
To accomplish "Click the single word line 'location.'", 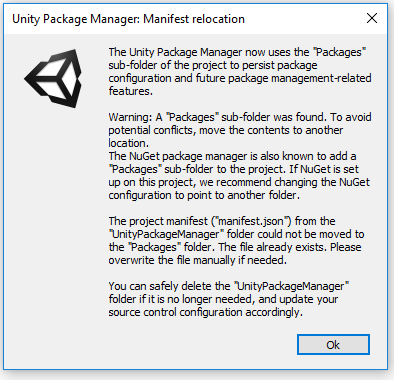I will pos(128,143).
